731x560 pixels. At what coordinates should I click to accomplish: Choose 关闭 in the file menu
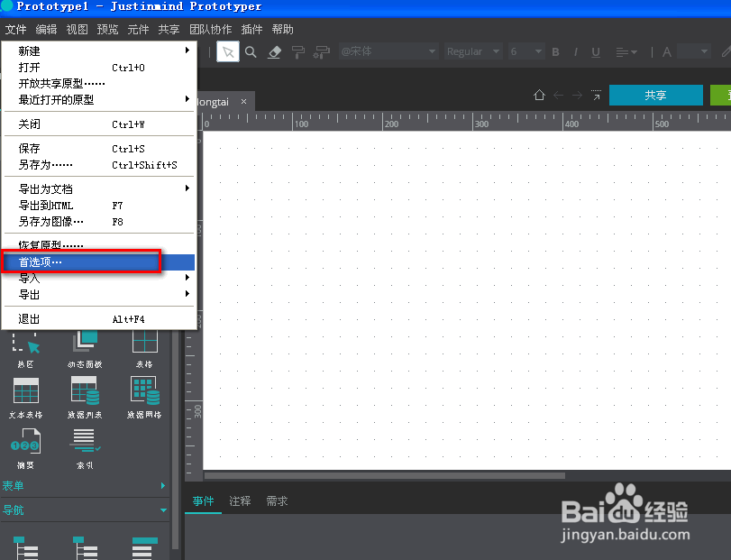tap(98, 124)
